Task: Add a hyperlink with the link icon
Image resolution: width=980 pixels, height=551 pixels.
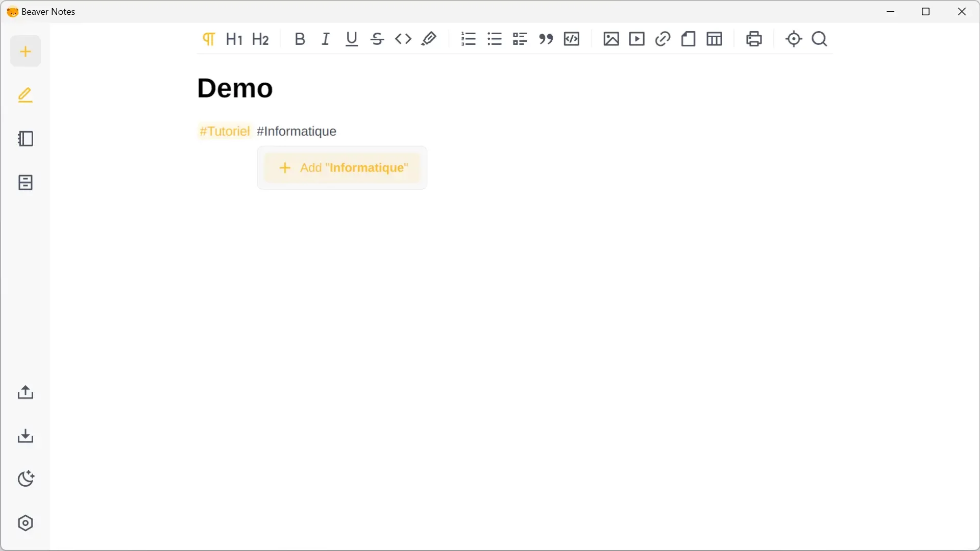Action: tap(663, 39)
